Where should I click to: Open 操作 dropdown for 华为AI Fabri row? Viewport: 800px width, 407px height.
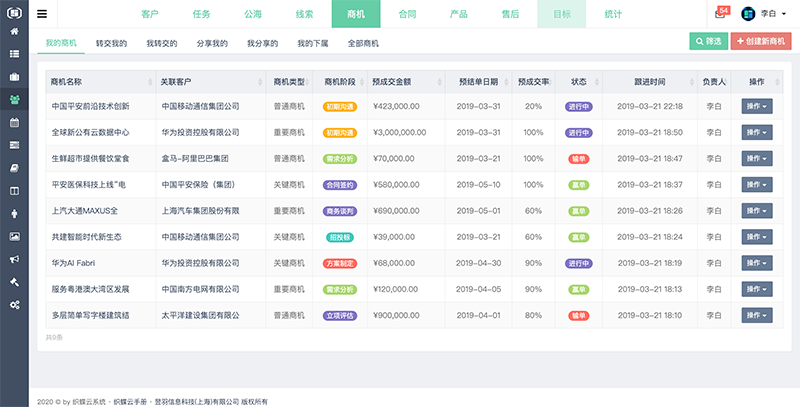(x=757, y=263)
